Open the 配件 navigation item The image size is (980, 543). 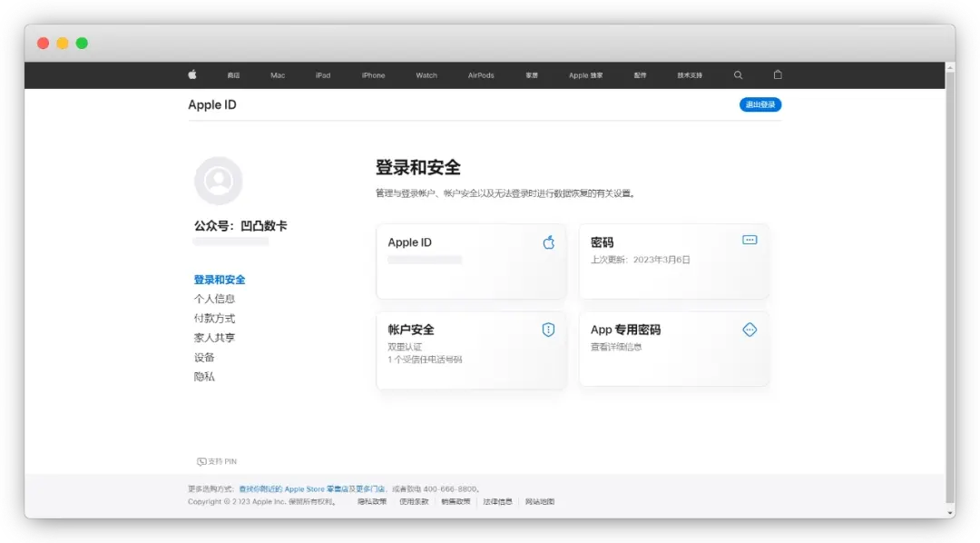640,75
